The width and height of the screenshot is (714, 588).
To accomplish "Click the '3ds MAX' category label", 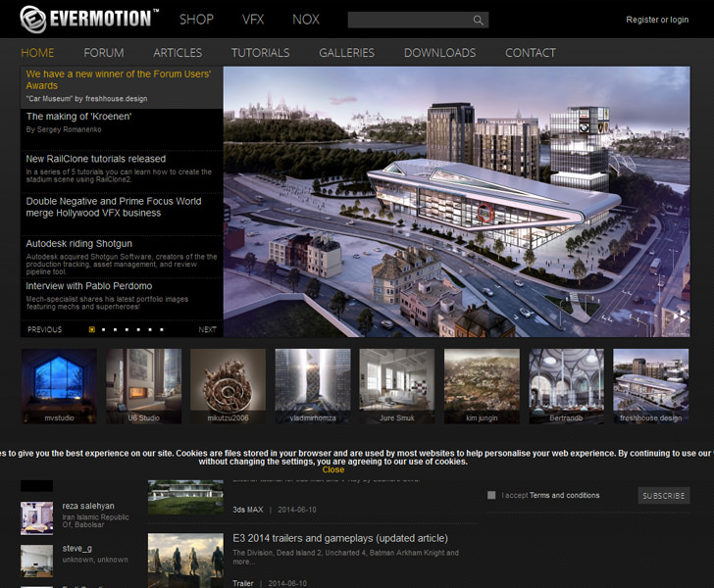I will (248, 510).
